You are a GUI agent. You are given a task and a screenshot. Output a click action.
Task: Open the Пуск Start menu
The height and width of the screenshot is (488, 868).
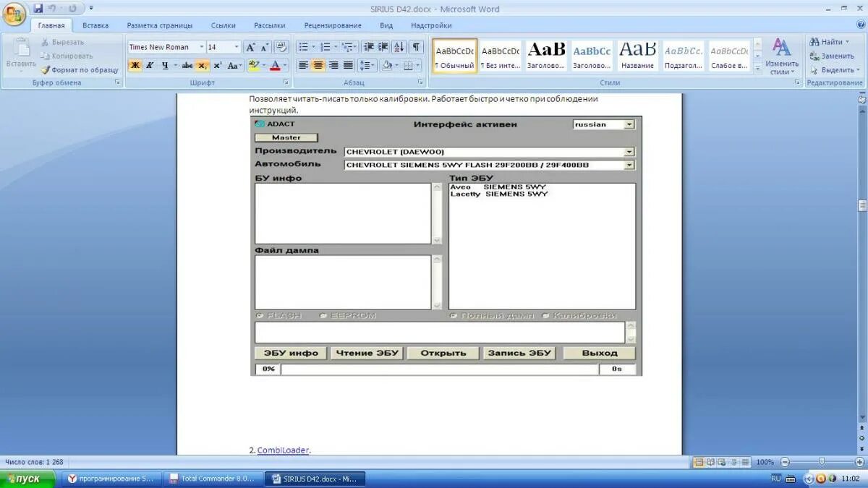[27, 479]
